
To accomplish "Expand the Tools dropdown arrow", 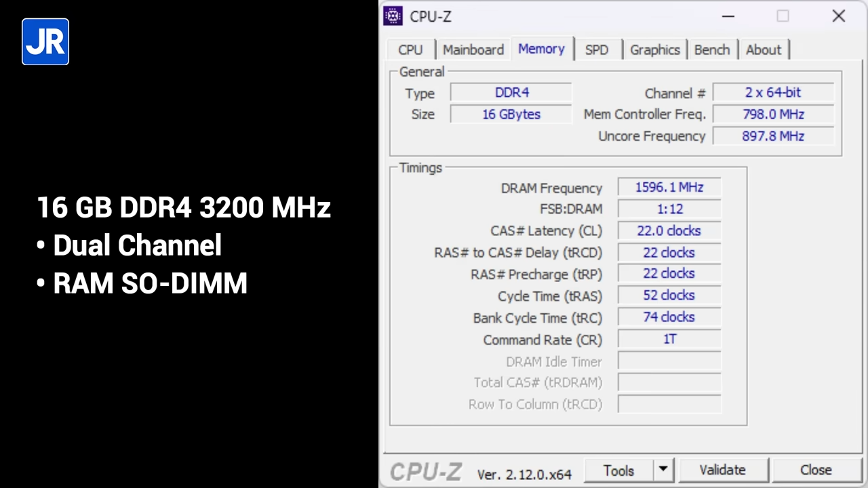I will pos(663,470).
